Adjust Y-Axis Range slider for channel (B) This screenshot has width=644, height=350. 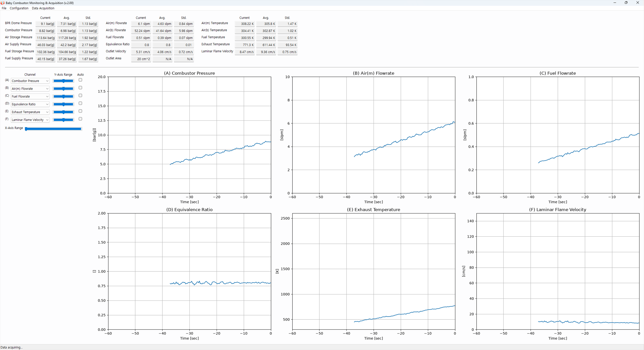63,89
